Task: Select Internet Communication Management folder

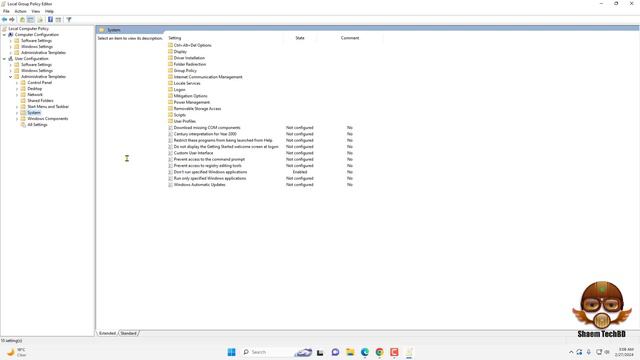Action: (208, 77)
